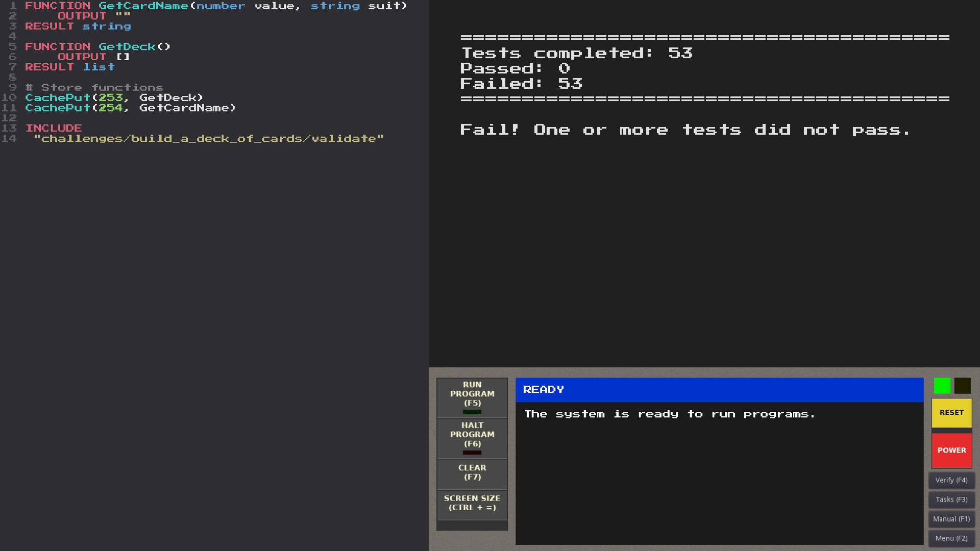Open the Manual (F1)

click(x=951, y=519)
